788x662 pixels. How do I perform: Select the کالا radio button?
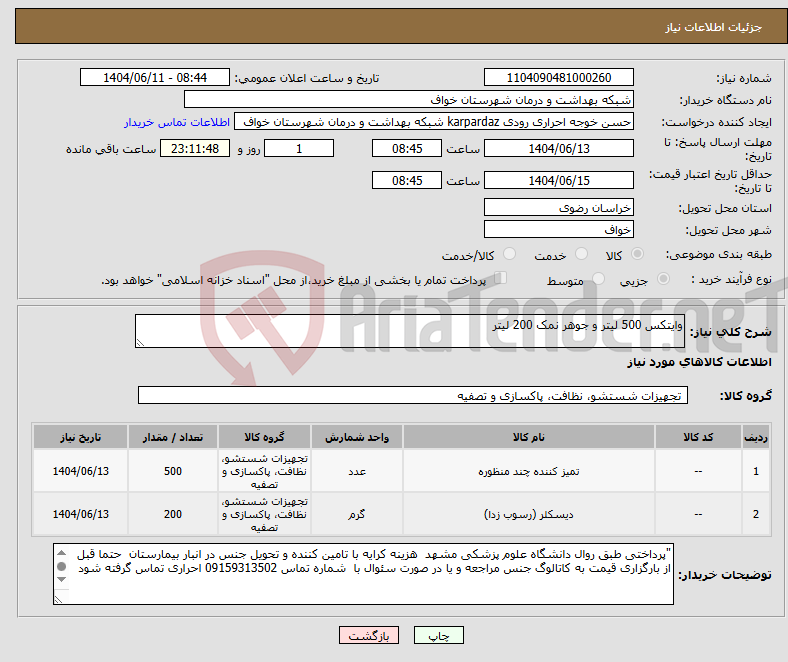point(637,254)
